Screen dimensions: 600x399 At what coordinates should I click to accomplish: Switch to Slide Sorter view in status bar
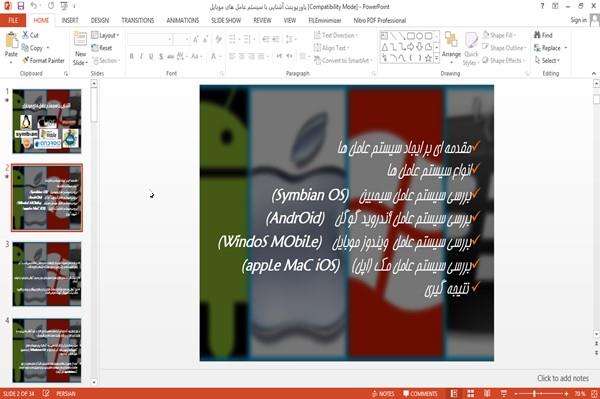pyautogui.click(x=471, y=394)
